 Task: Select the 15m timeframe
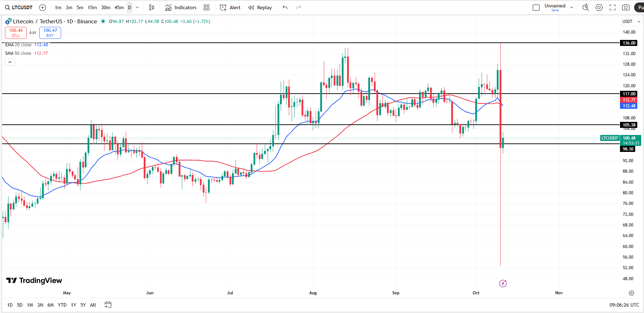[x=92, y=7]
